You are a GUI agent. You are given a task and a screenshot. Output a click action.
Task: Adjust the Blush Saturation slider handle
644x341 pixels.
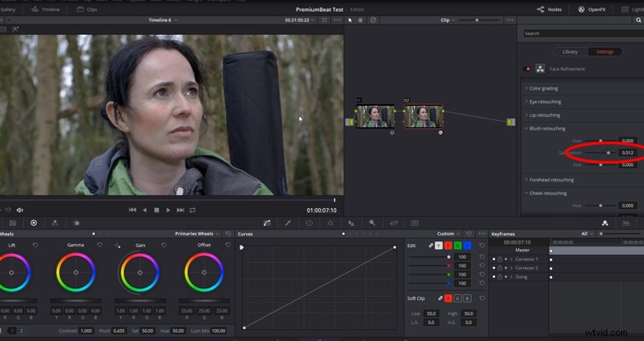click(608, 153)
